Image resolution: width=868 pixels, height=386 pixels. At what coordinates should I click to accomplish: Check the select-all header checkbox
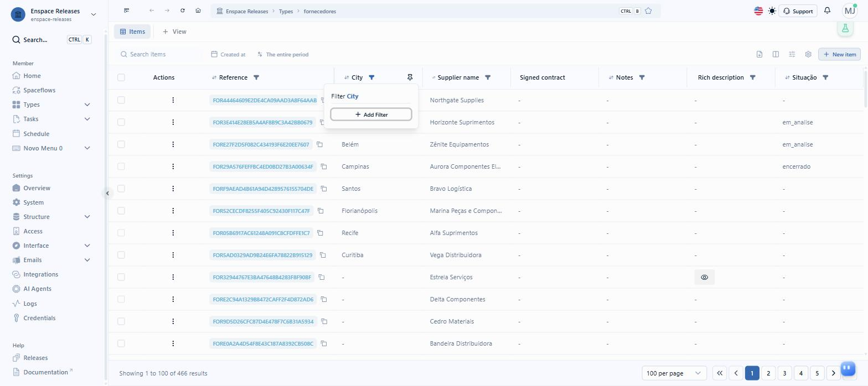[121, 77]
